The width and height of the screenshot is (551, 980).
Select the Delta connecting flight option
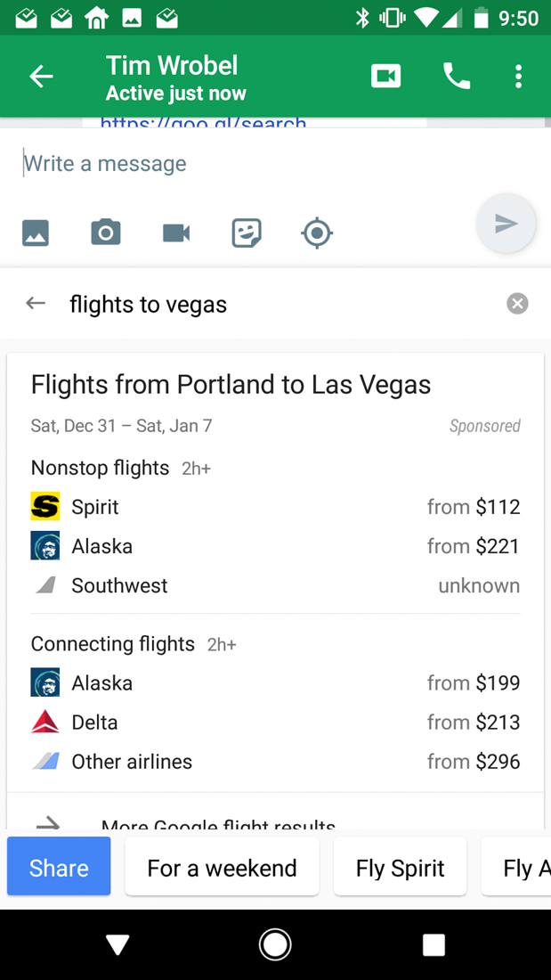275,723
